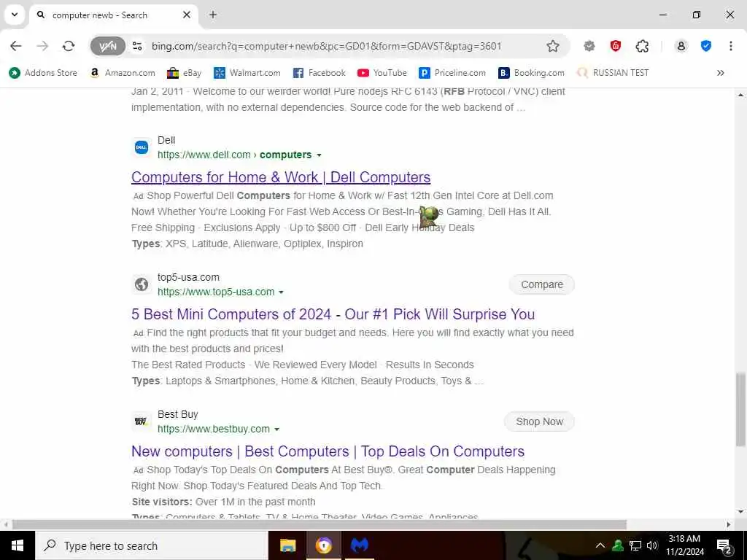Click the 'Type here to search' taskbar box
The height and width of the screenshot is (560, 747).
click(152, 545)
